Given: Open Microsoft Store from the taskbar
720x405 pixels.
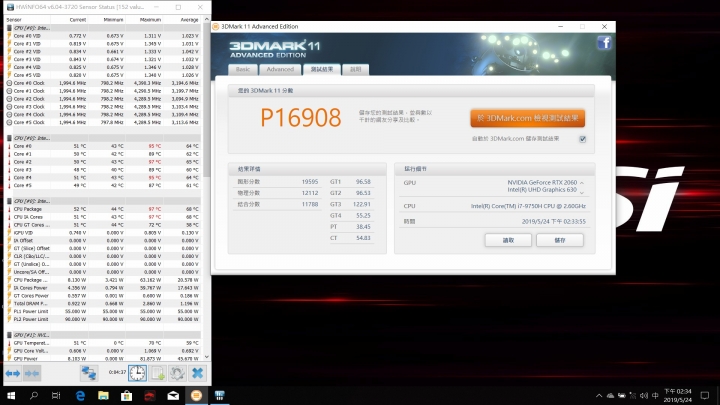Looking at the screenshot, I should pyautogui.click(x=126, y=396).
